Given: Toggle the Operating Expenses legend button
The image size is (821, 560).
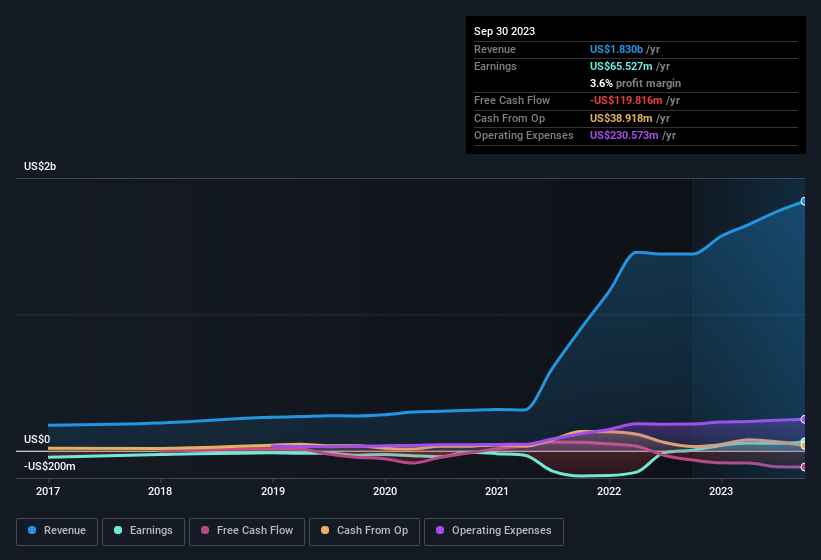Looking at the screenshot, I should point(494,531).
